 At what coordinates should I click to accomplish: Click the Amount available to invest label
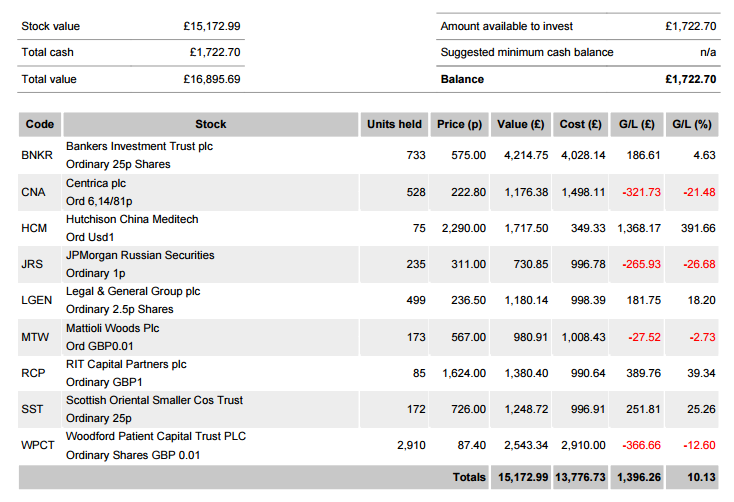point(506,26)
